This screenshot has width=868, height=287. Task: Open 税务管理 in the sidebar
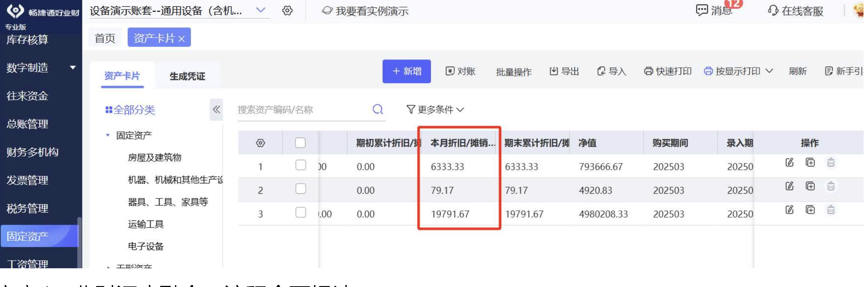(27, 208)
